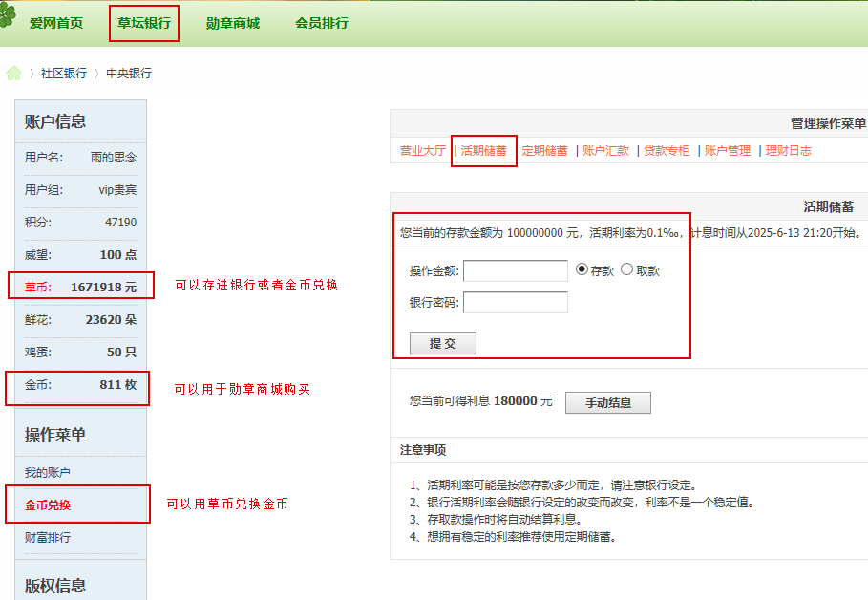
Task: Open 财富排行 in operations menu
Action: [x=48, y=537]
